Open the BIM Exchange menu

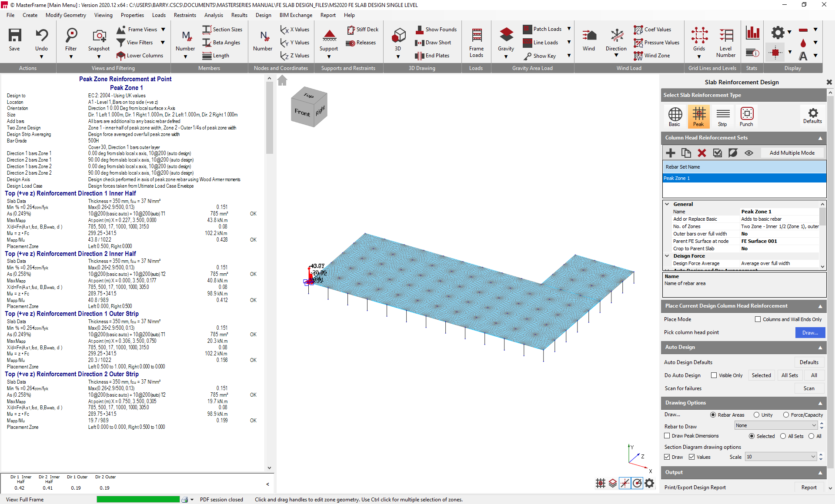[x=296, y=15]
